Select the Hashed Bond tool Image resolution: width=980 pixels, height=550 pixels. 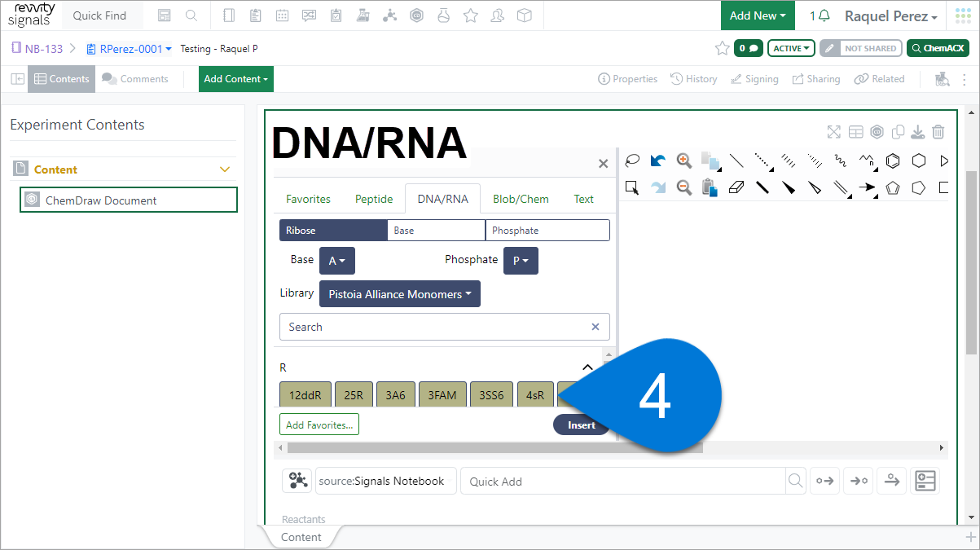(789, 161)
